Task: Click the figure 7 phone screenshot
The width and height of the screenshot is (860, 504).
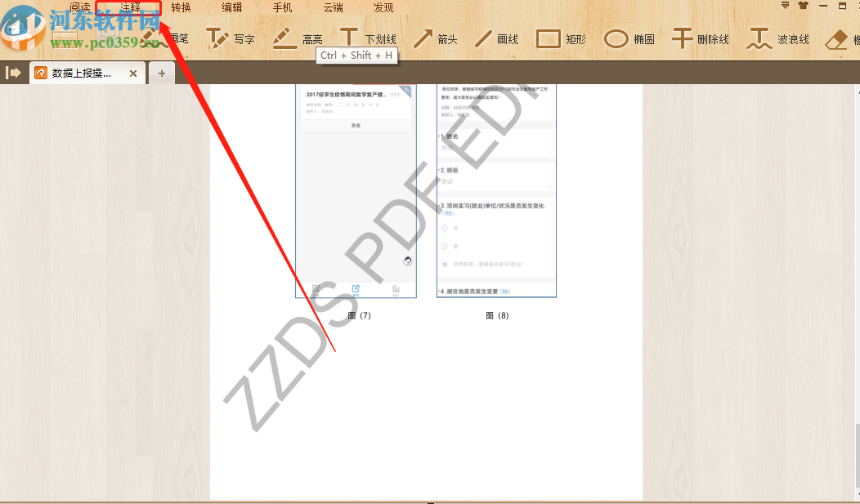Action: [356, 190]
